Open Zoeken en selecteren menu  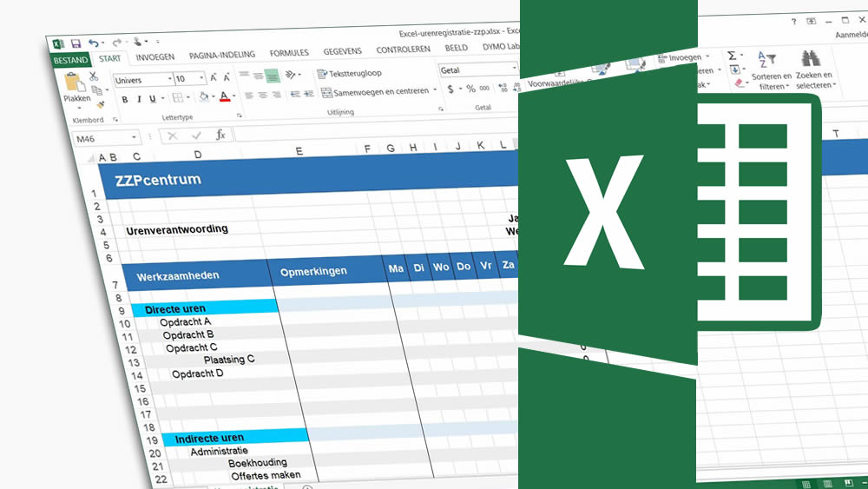tap(814, 69)
